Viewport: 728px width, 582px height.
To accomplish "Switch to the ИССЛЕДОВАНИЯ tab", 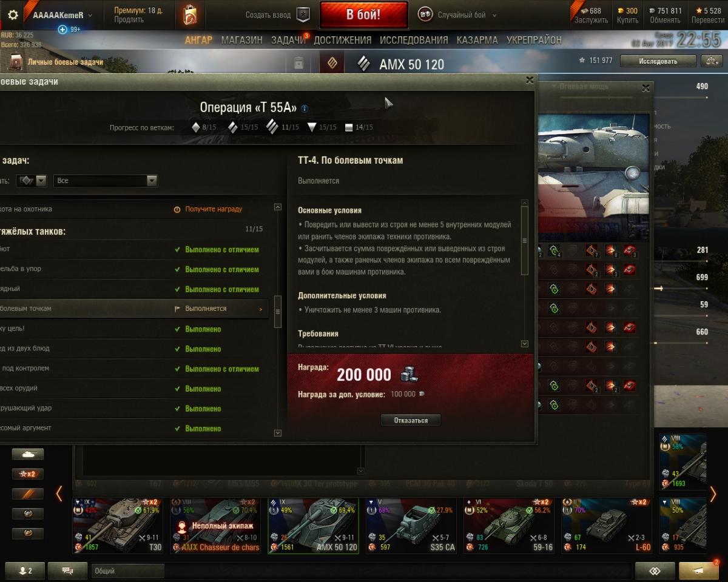I will [414, 40].
